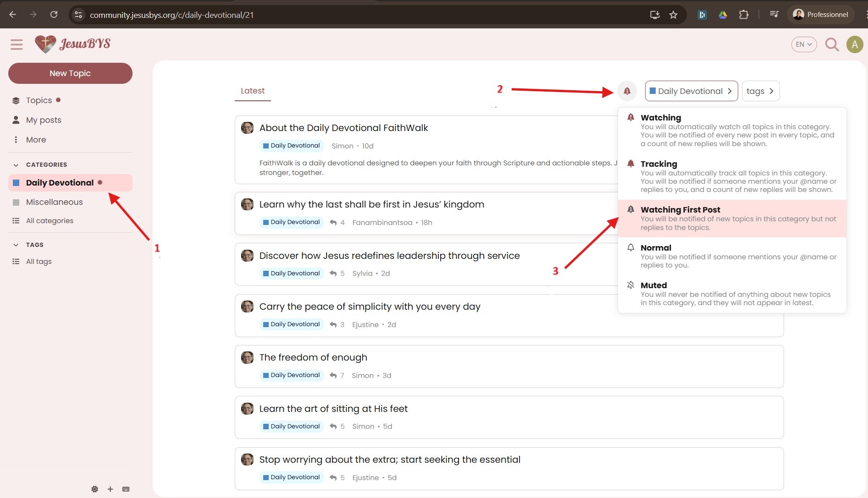The height and width of the screenshot is (498, 868).
Task: Open the hamburger sidebar menu
Action: pyautogui.click(x=17, y=44)
